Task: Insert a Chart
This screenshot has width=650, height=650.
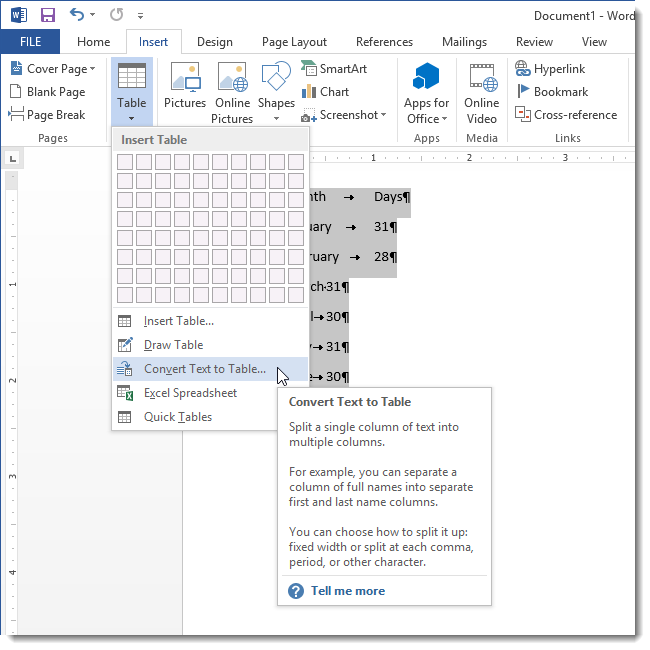Action: point(326,92)
